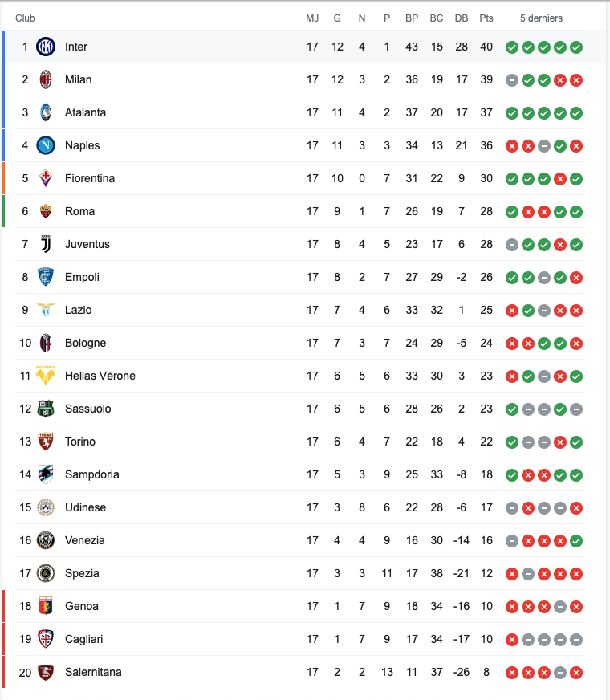610x700 pixels.
Task: Click the Club column header
Action: [25, 18]
